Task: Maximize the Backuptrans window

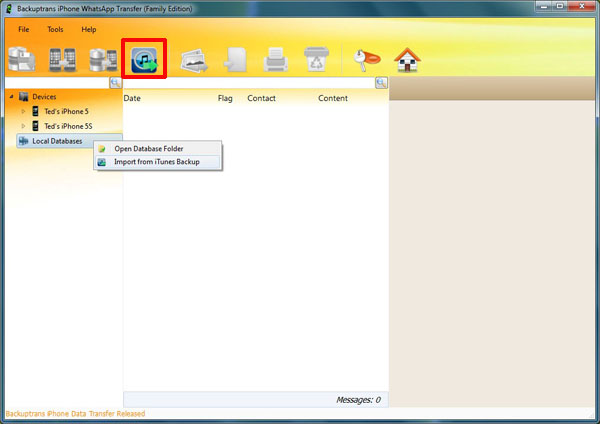Action: tap(560, 6)
